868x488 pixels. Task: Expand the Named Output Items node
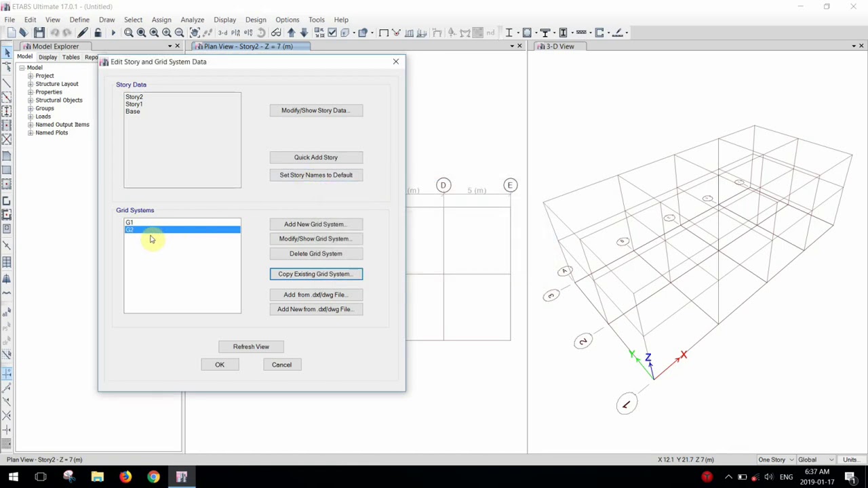coord(31,125)
